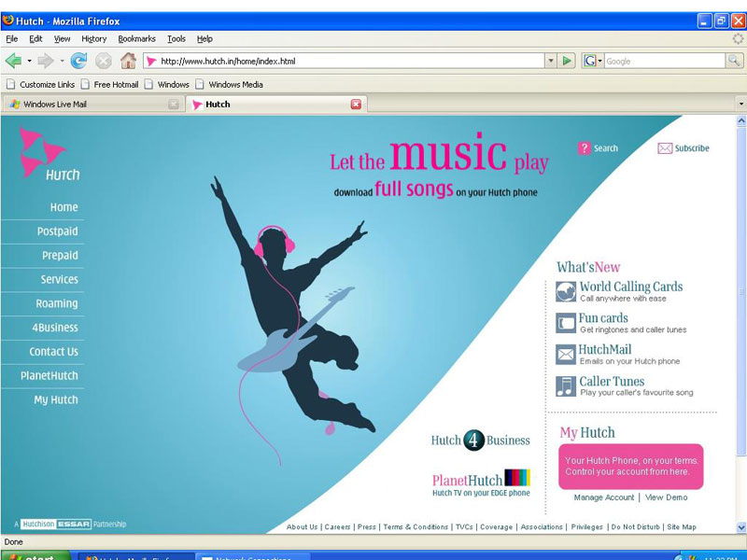
Task: Close the Windows Live Mail tab
Action: [x=174, y=105]
